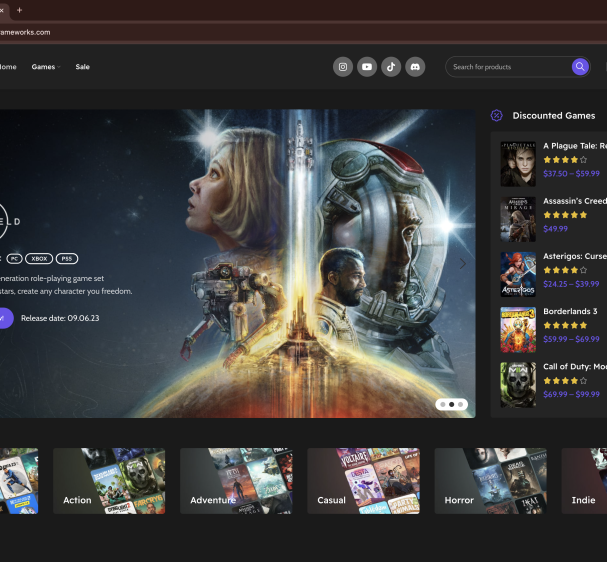
Task: Open the Call of Duty title link
Action: pyautogui.click(x=575, y=367)
